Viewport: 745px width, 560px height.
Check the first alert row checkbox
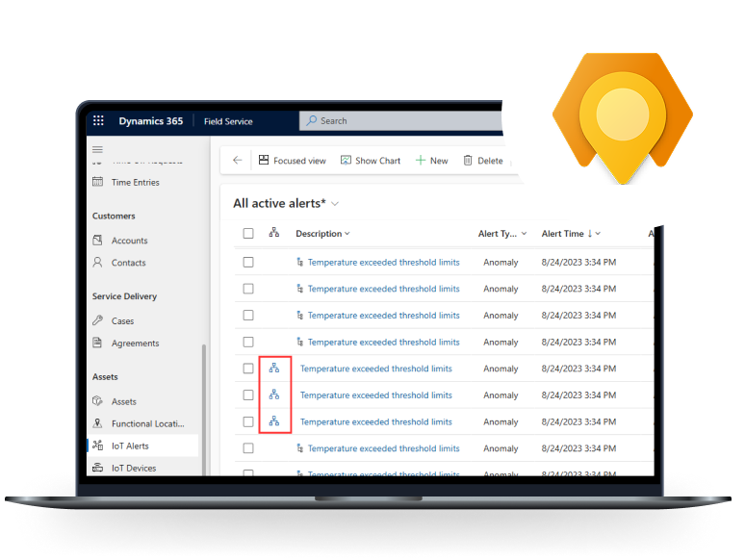248,262
